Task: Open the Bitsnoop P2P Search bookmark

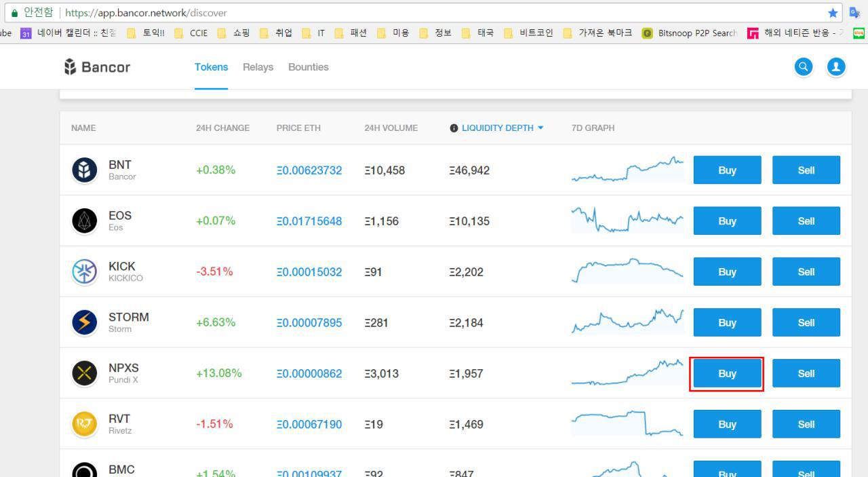Action: coord(690,33)
